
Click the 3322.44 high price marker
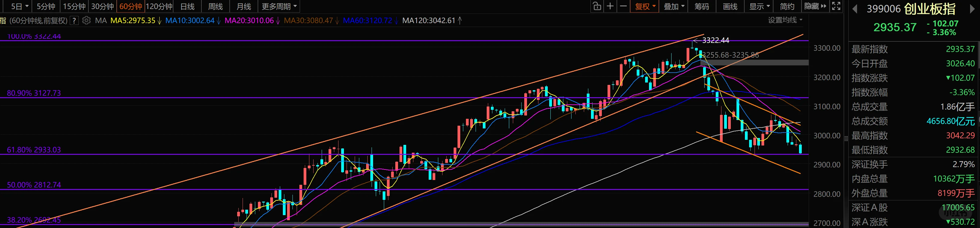pyautogui.click(x=715, y=40)
